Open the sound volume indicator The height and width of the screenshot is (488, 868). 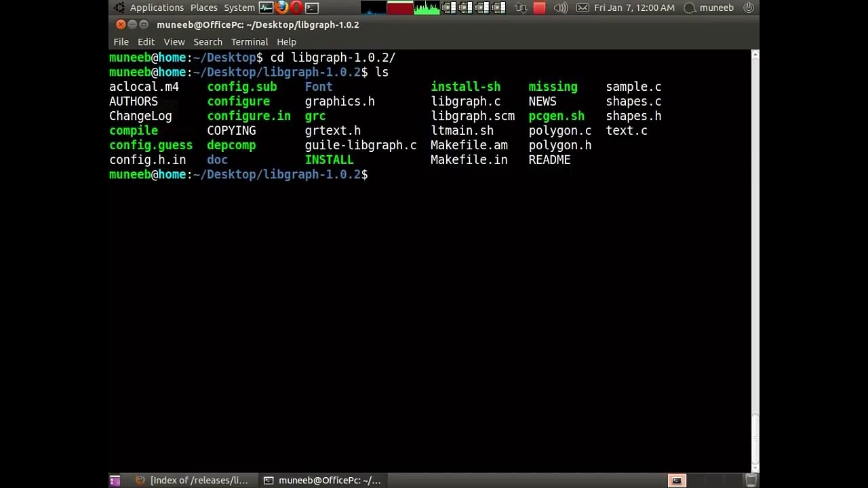click(560, 7)
